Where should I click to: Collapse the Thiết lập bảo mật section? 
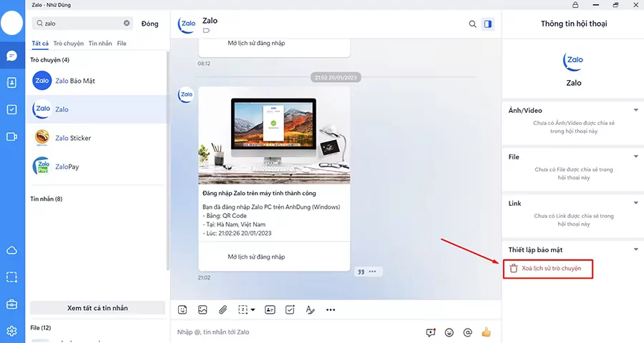pos(636,249)
